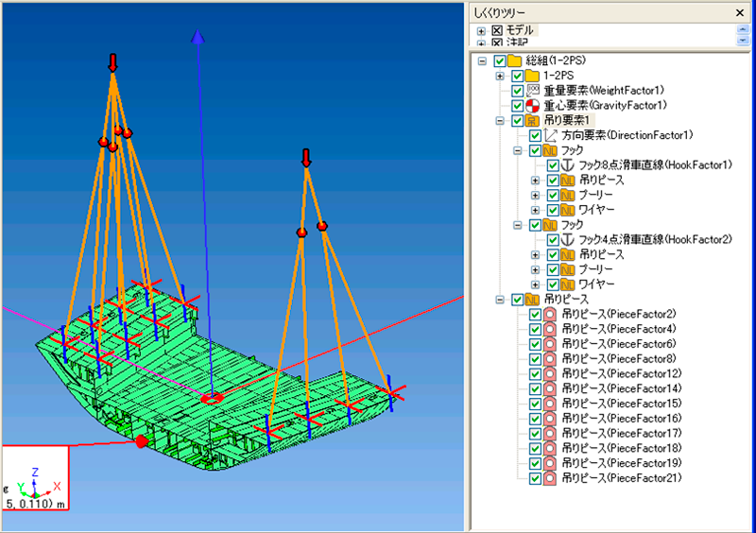This screenshot has height=533, width=756.
Task: Toggle the PieceFactor12 visibility checkbox
Action: coord(535,373)
